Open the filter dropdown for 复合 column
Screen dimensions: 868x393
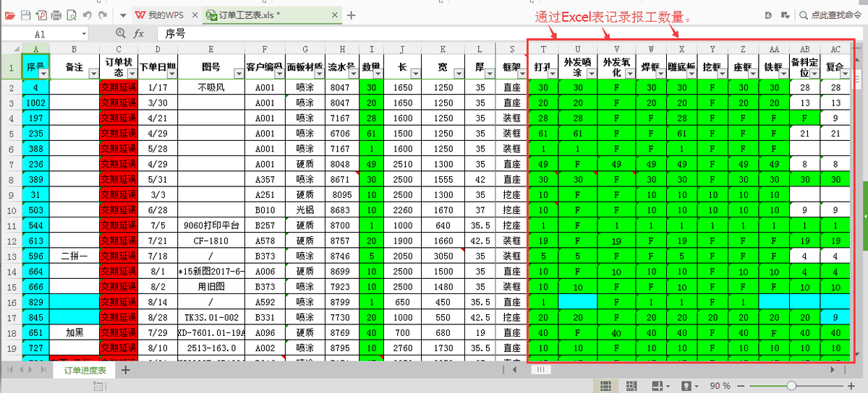coord(846,74)
